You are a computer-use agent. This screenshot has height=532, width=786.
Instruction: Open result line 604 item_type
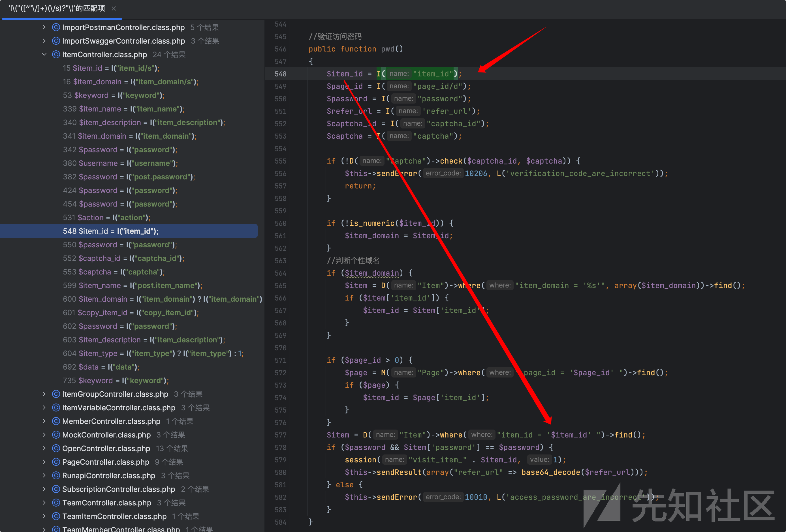pyautogui.click(x=153, y=353)
